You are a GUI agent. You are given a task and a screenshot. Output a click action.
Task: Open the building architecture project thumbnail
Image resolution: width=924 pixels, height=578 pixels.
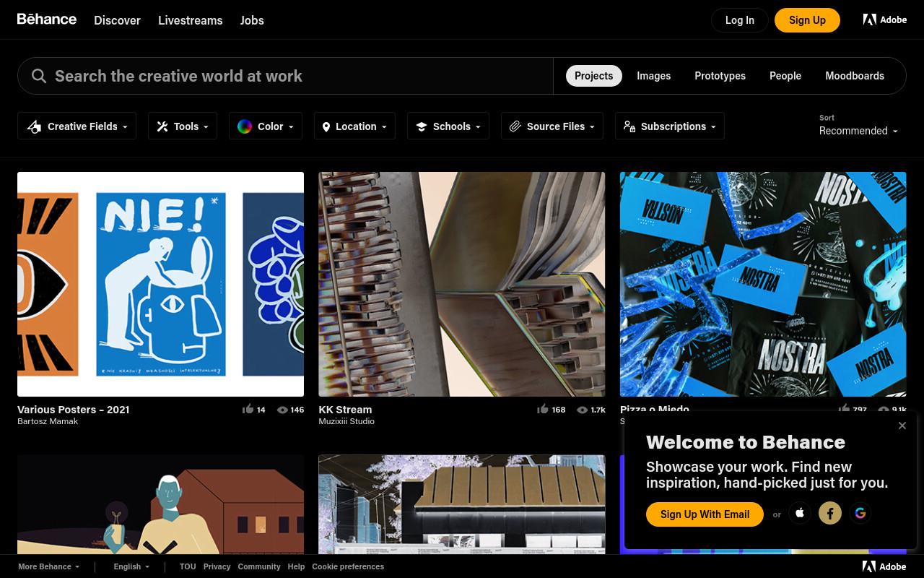462,504
